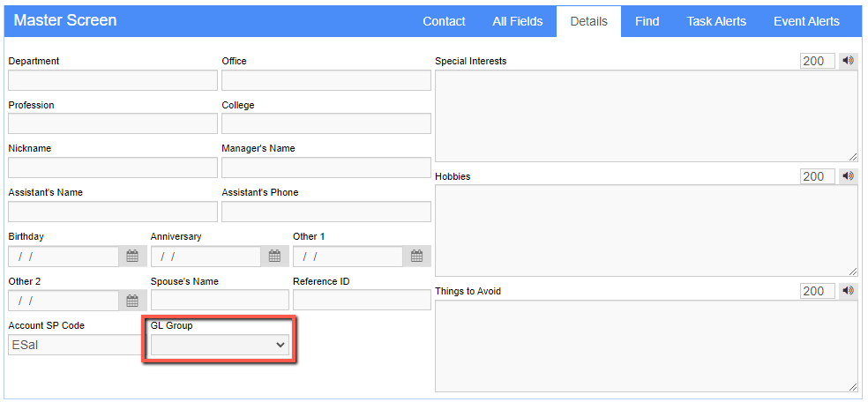Click inside the Hobbies text area
This screenshot has height=402, width=868.
[x=646, y=231]
